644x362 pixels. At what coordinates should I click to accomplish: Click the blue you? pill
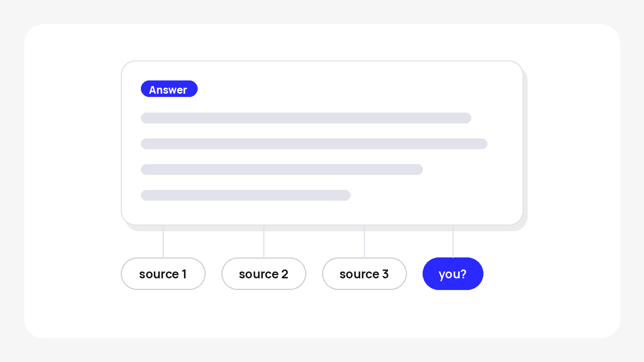pos(453,274)
